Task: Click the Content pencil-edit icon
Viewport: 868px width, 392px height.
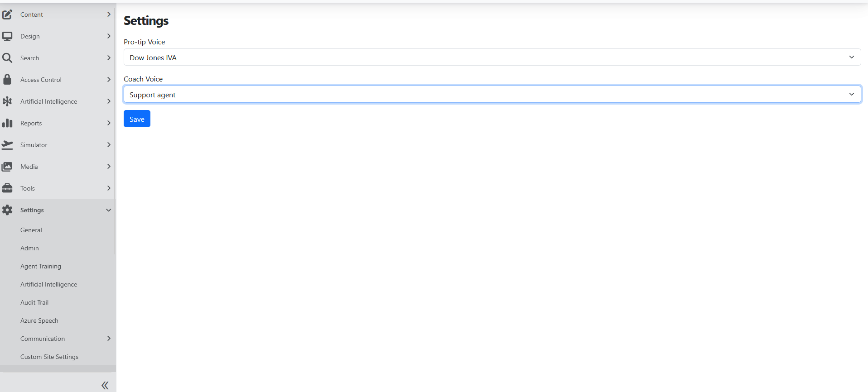Action: pos(7,14)
